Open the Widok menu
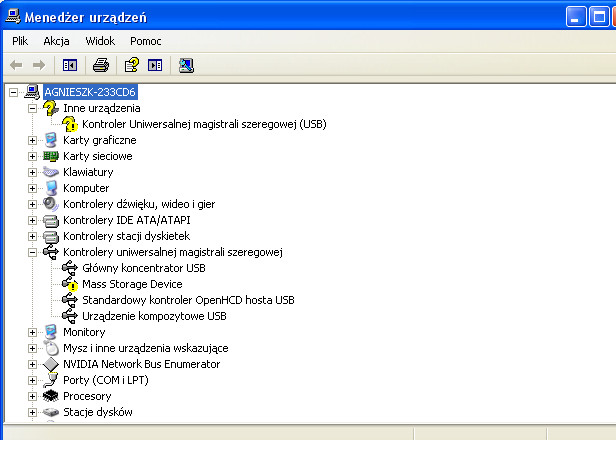Viewport: 616px width, 461px height. (100, 41)
